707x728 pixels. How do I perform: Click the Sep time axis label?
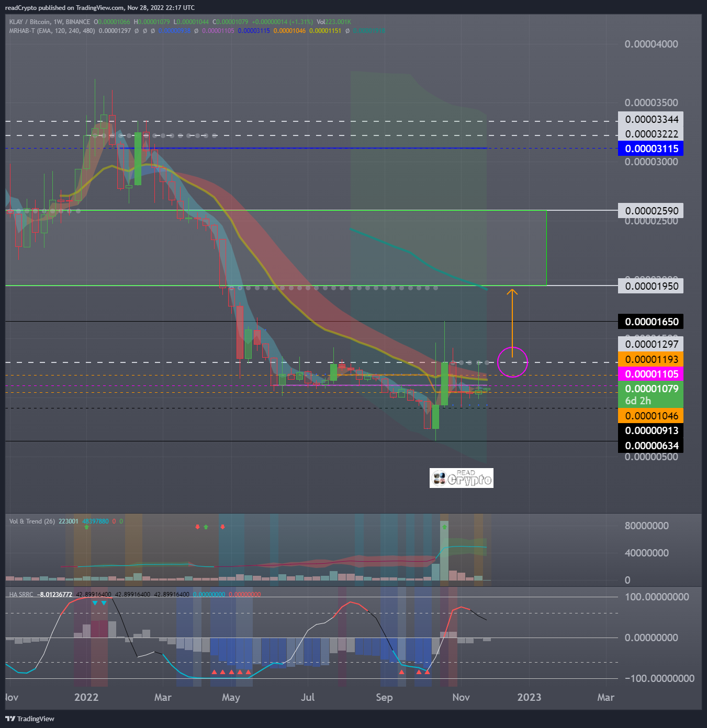click(x=384, y=697)
